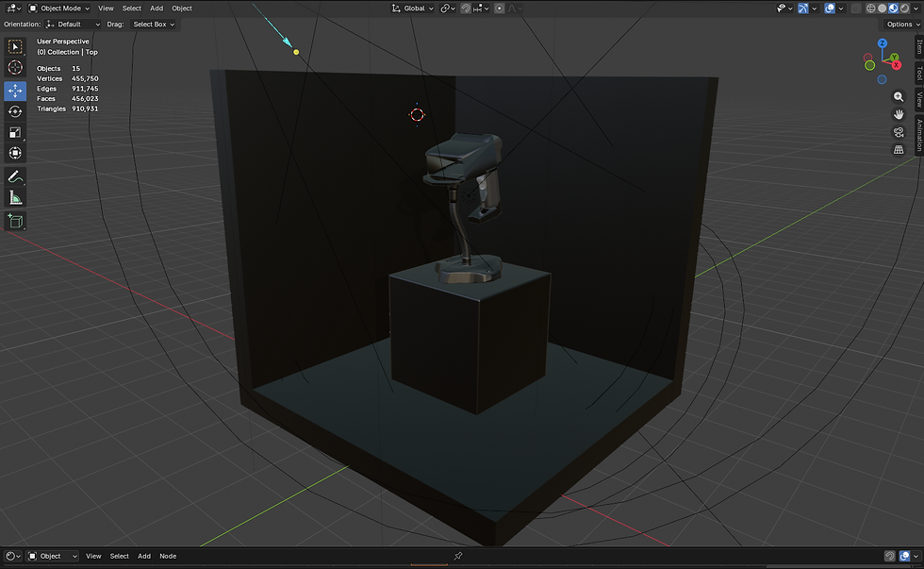Open the Global transform orientation dropdown

[x=413, y=8]
